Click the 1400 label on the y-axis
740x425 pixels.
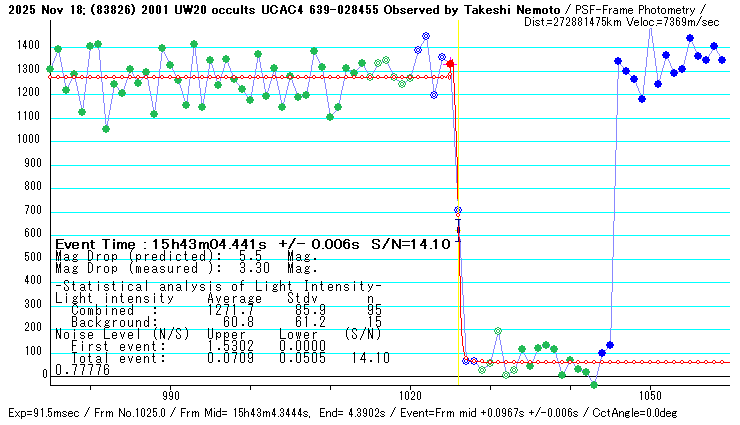27,46
